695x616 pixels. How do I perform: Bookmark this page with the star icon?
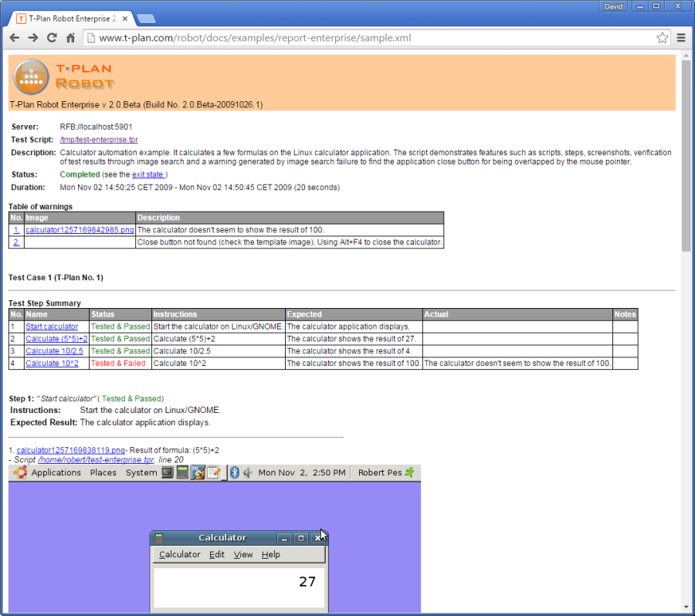click(x=662, y=37)
